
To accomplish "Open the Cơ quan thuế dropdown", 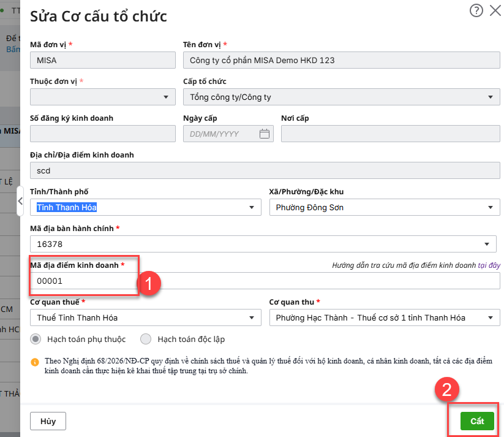I will tap(251, 317).
